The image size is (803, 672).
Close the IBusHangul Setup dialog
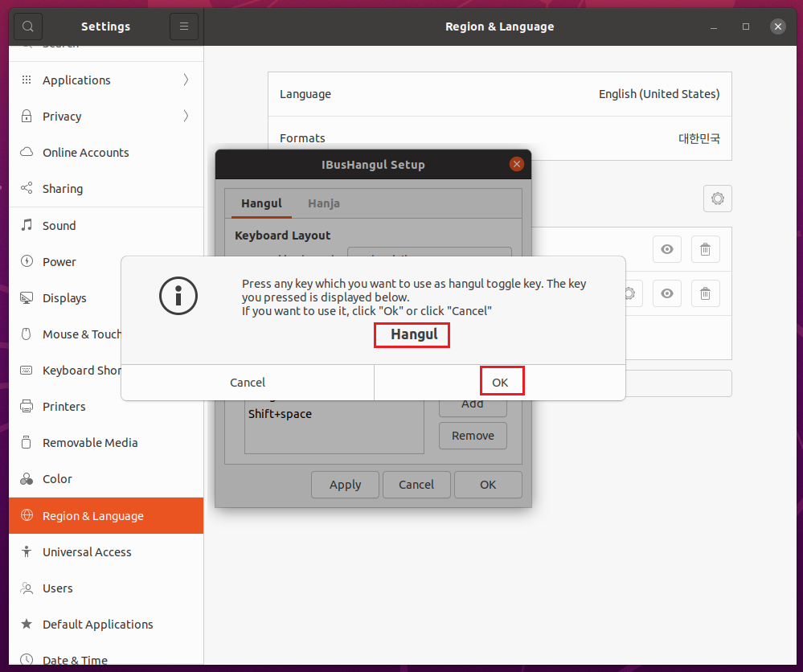point(516,164)
